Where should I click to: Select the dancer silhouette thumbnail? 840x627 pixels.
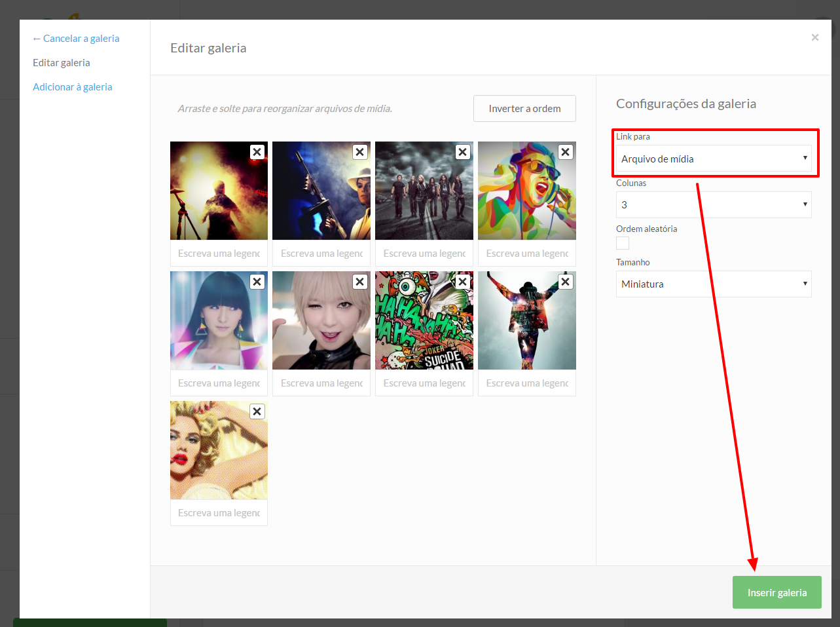(527, 320)
